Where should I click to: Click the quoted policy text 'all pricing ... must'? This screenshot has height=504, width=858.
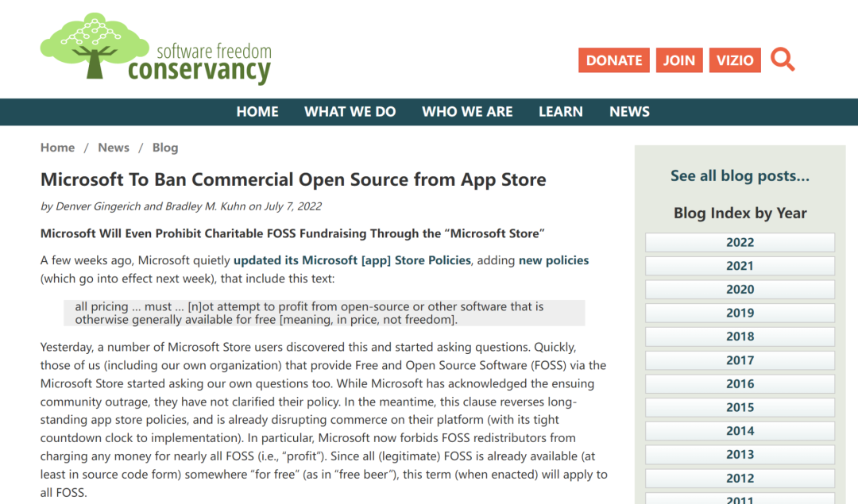point(324,313)
